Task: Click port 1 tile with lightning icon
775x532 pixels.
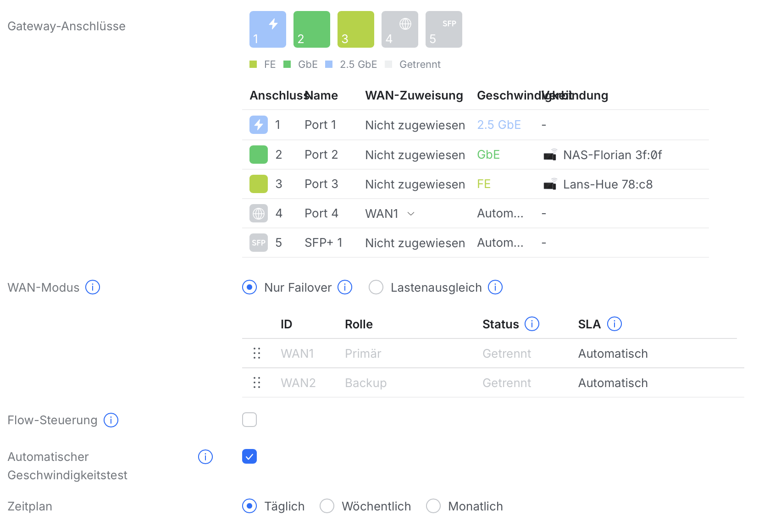Action: (x=267, y=29)
